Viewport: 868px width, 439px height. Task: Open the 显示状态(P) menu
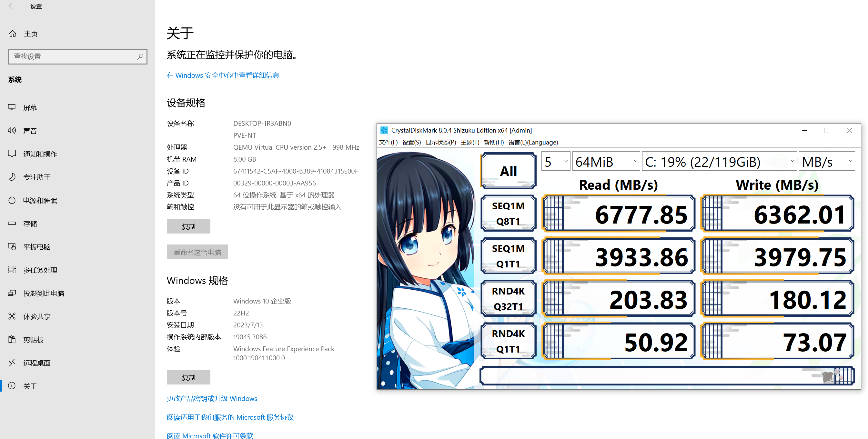[x=440, y=143]
